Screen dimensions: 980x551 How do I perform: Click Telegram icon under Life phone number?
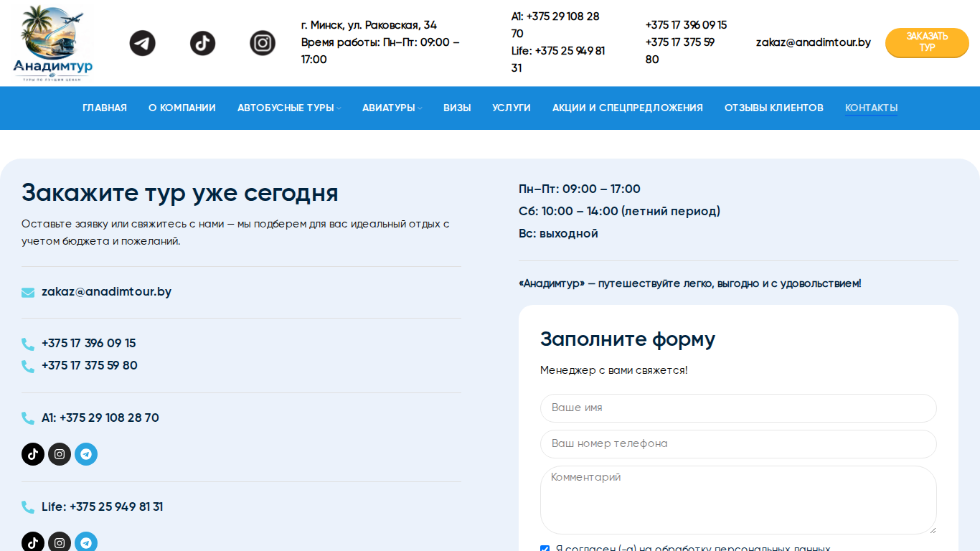[86, 542]
